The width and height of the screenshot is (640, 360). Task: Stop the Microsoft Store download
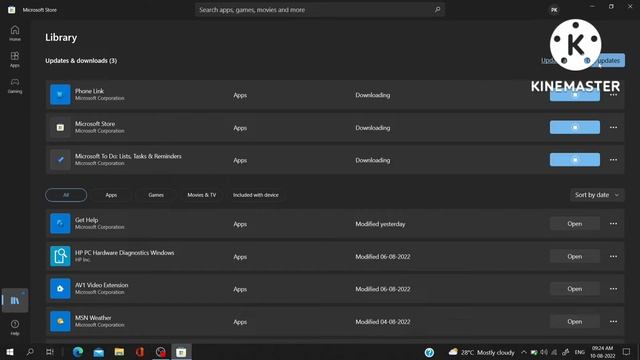click(575, 127)
